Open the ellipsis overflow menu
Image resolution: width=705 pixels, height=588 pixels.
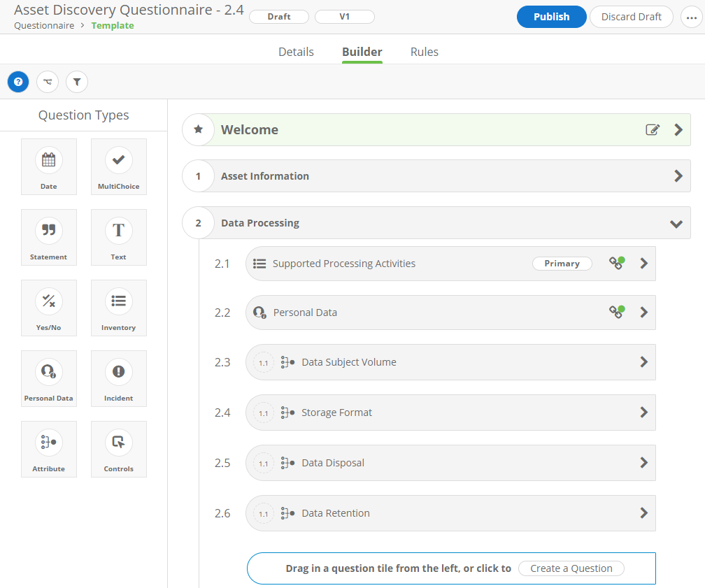point(692,17)
